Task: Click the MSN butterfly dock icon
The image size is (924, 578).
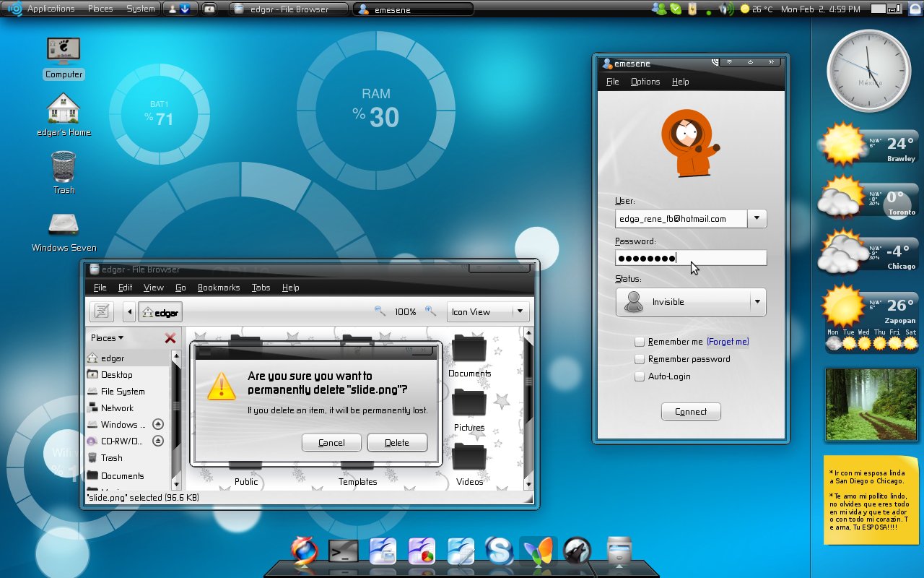Action: coord(538,551)
